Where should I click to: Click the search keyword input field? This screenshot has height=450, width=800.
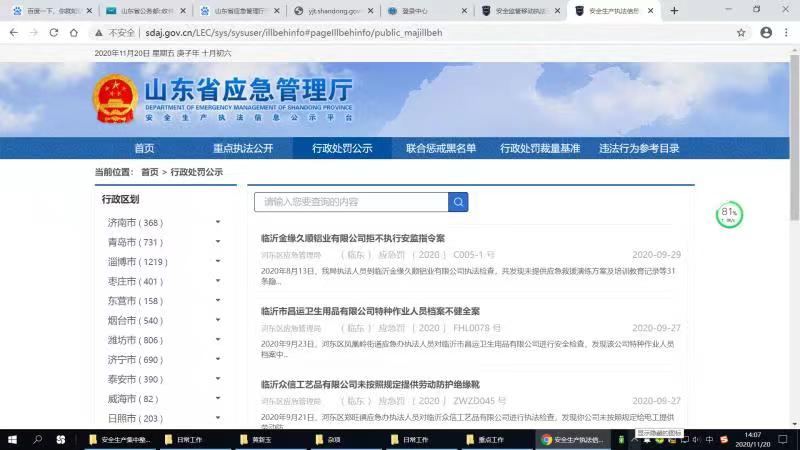[351, 202]
